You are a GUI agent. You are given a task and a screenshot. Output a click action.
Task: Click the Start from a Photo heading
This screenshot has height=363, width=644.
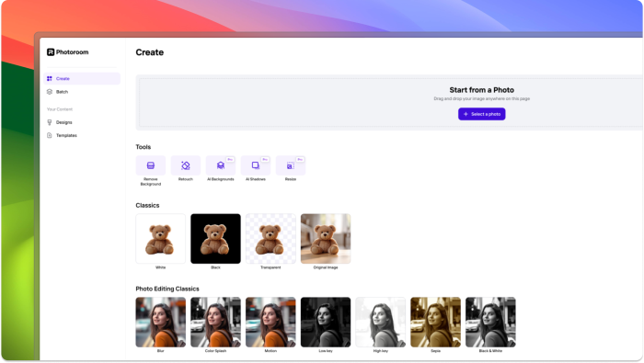click(482, 90)
